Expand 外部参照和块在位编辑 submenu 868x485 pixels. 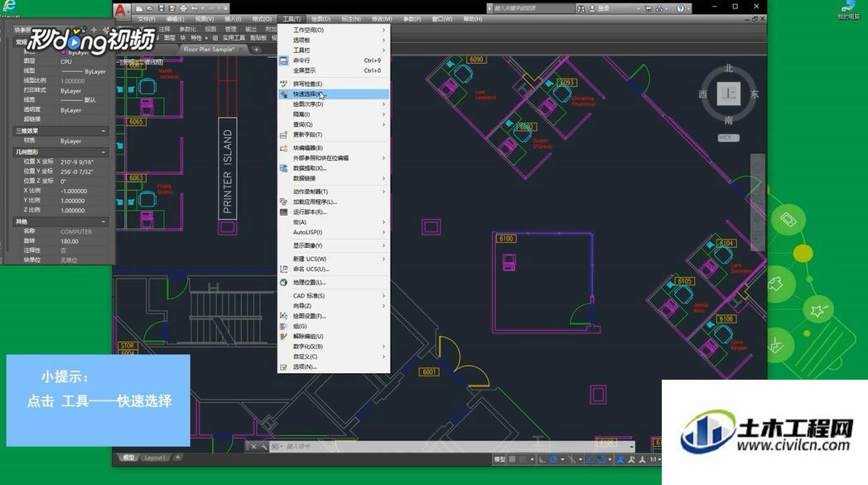coord(334,158)
